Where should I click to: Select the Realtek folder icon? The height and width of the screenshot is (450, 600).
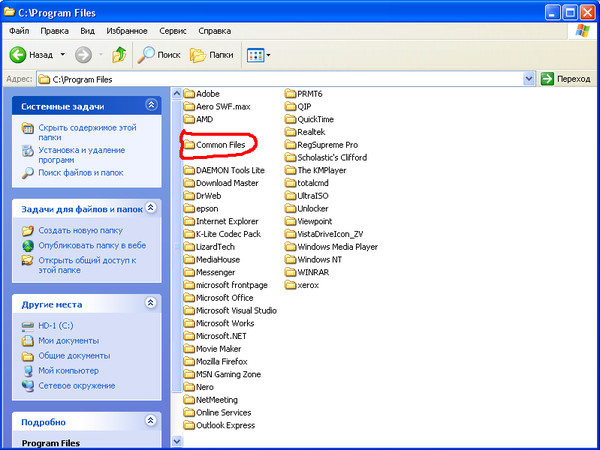pos(291,132)
